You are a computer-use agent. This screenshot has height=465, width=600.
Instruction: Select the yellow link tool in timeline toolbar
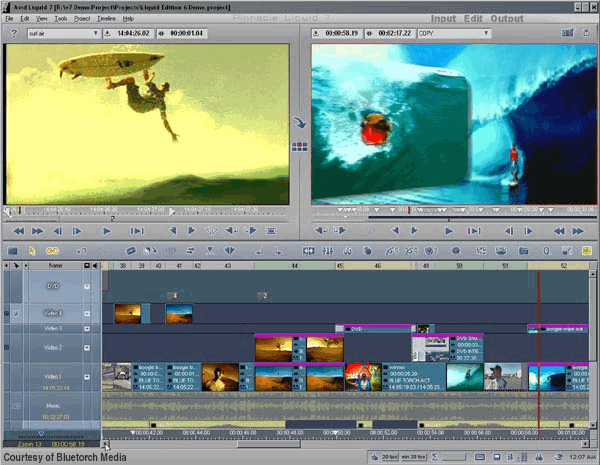click(x=52, y=250)
